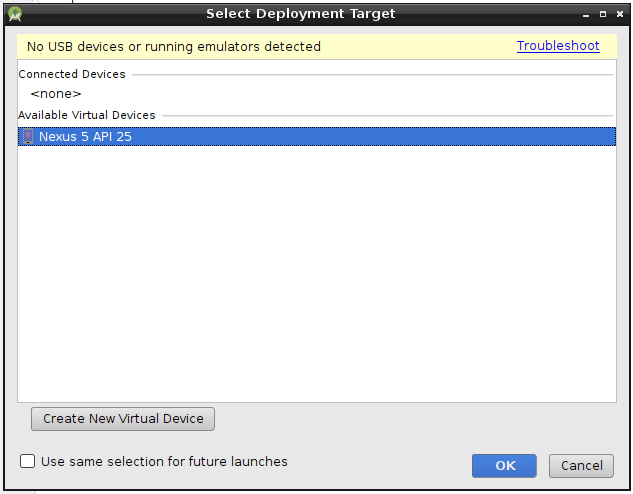This screenshot has width=633, height=494.
Task: Cancel the Select Deployment Target dialog
Action: click(581, 466)
